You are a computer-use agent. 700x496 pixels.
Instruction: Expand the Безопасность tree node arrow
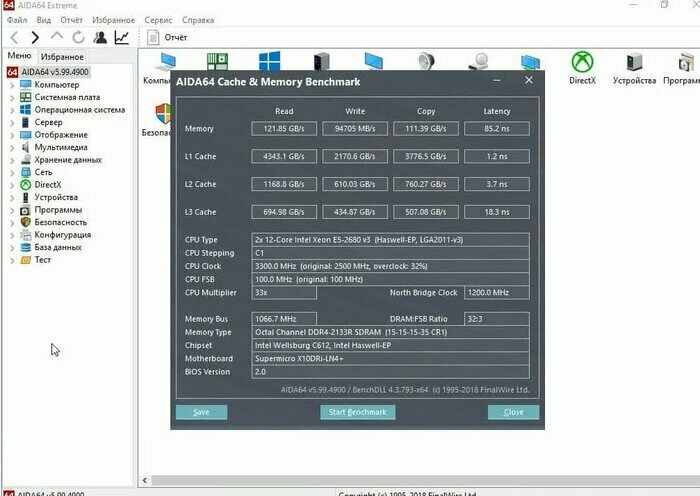click(12, 222)
